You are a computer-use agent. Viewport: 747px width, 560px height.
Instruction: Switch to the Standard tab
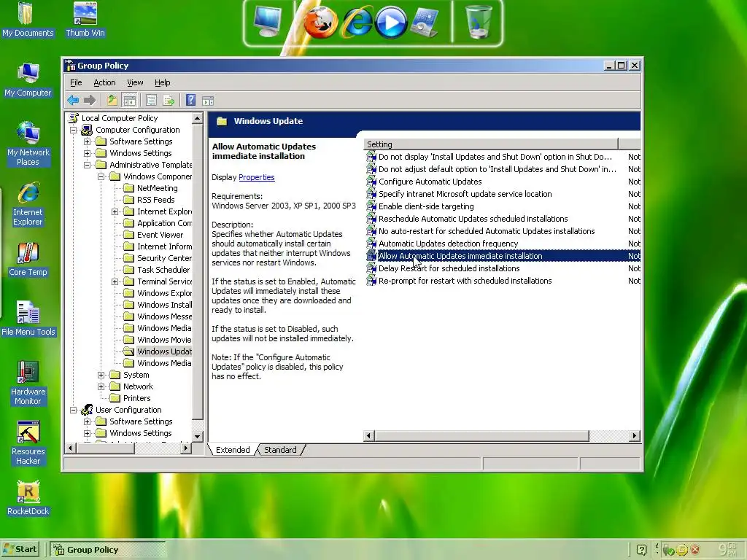(x=280, y=450)
